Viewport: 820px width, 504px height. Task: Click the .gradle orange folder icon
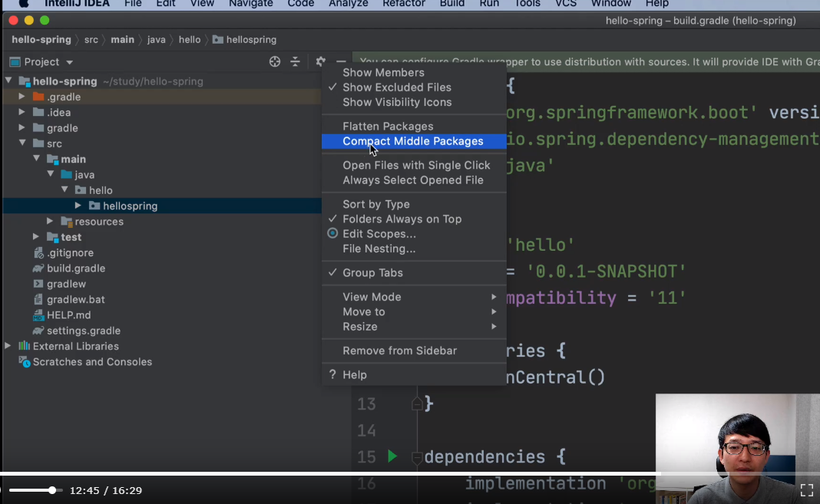[38, 97]
